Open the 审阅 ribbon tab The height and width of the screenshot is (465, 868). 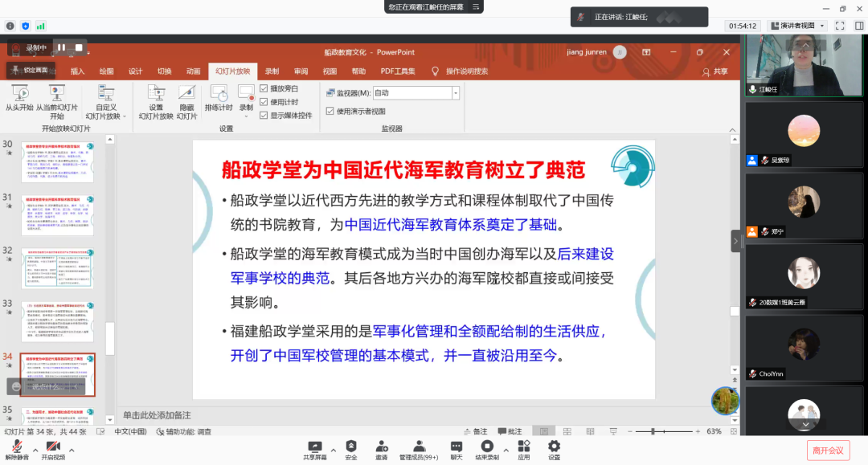pyautogui.click(x=301, y=71)
